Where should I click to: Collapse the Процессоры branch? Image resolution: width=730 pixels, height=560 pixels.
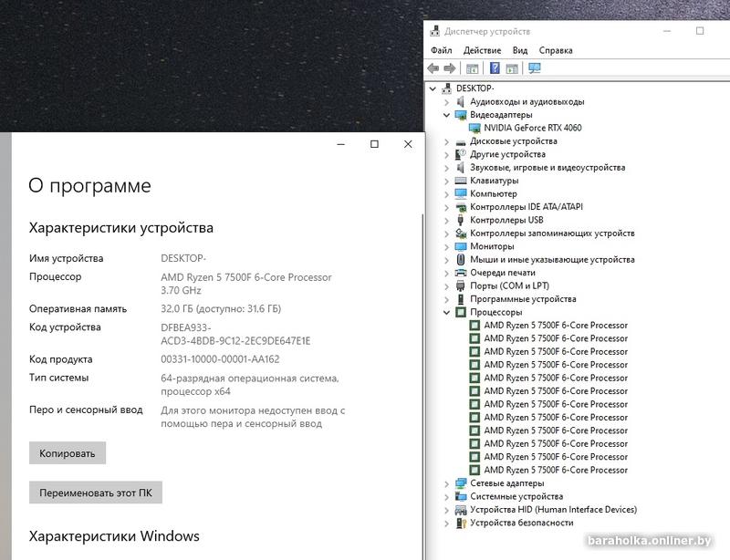(x=446, y=312)
